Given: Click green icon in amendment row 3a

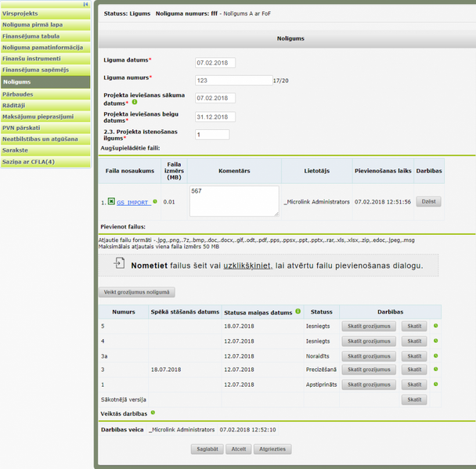Looking at the screenshot, I should (435, 355).
